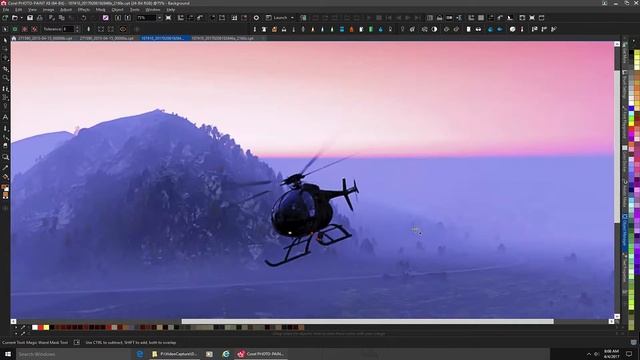Open the Object menu

[x=117, y=9]
